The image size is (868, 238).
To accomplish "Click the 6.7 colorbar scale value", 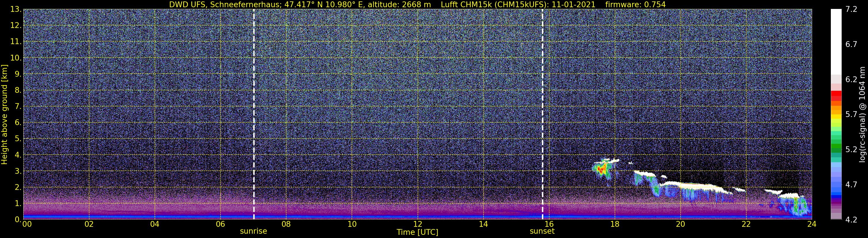I will (x=851, y=44).
